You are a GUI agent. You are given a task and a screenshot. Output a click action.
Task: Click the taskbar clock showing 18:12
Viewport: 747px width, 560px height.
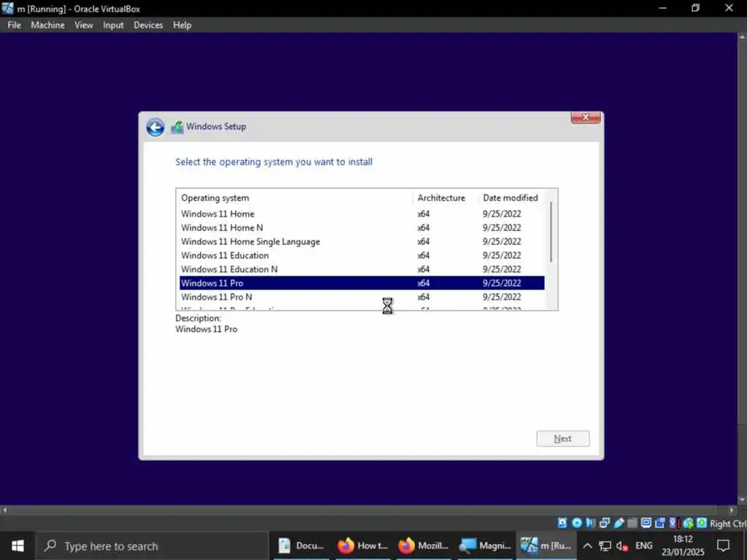(683, 545)
